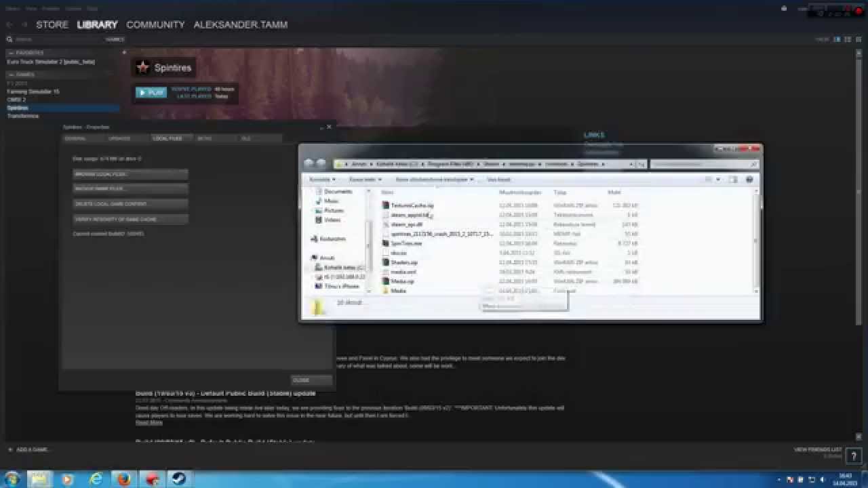Open Internet Explorer from the taskbar
Image resolution: width=868 pixels, height=488 pixels.
coord(96,479)
